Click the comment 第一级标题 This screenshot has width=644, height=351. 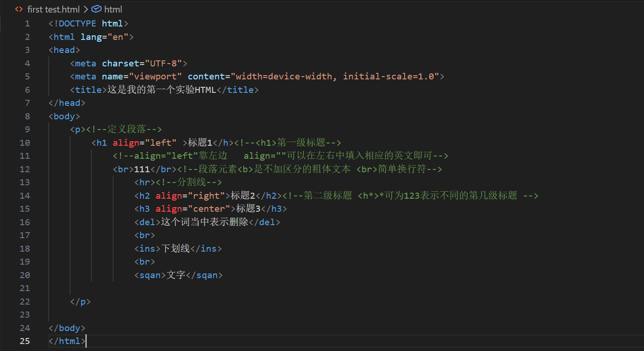(287, 143)
